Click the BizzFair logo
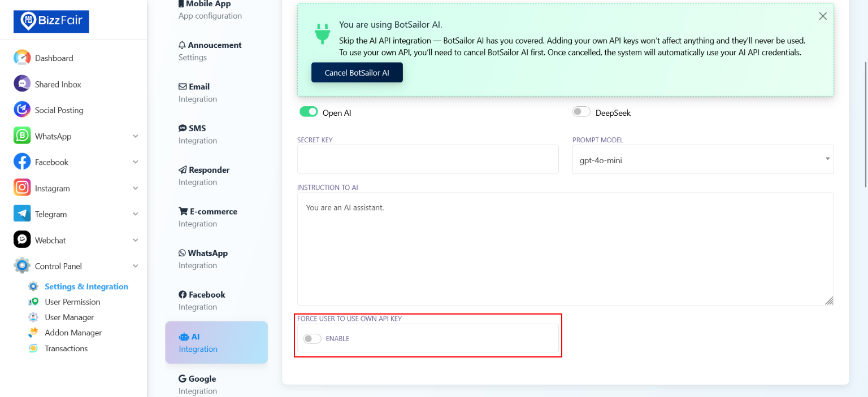The image size is (868, 397). (x=51, y=21)
